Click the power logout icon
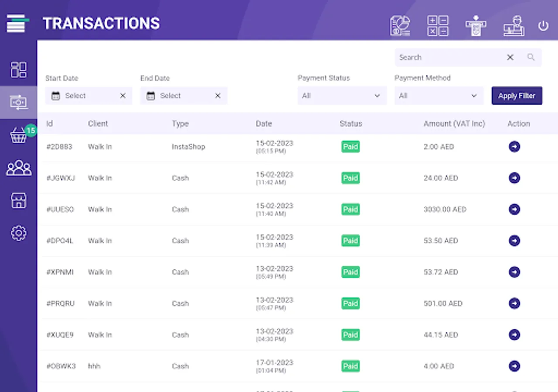This screenshot has width=558, height=392. 543,26
